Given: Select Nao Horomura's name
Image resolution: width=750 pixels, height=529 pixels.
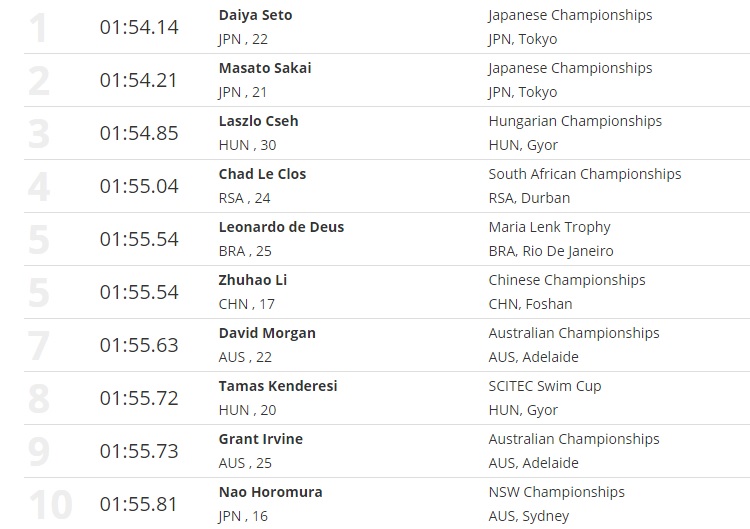Looking at the screenshot, I should (x=270, y=492).
